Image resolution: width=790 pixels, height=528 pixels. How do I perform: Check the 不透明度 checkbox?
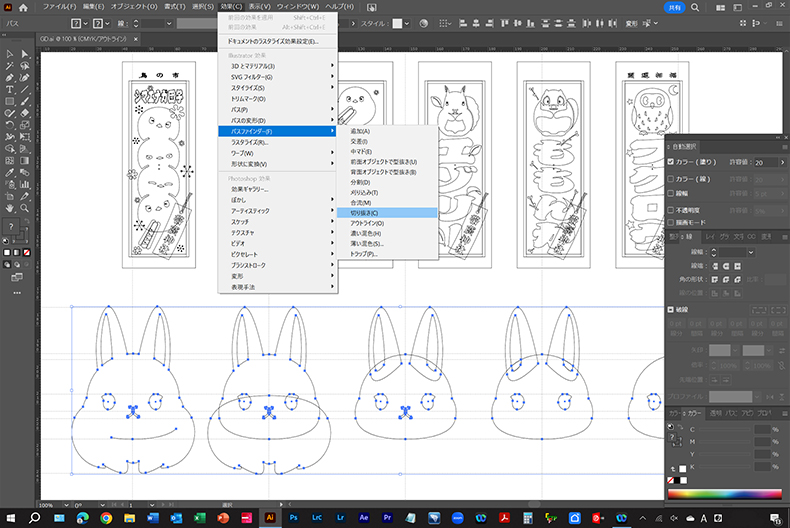click(x=671, y=210)
